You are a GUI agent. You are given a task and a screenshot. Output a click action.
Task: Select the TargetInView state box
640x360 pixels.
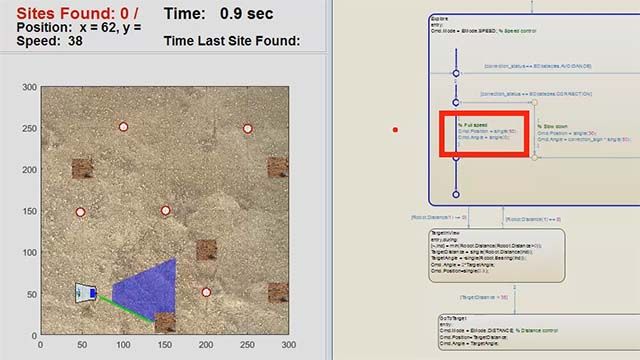[497, 256]
